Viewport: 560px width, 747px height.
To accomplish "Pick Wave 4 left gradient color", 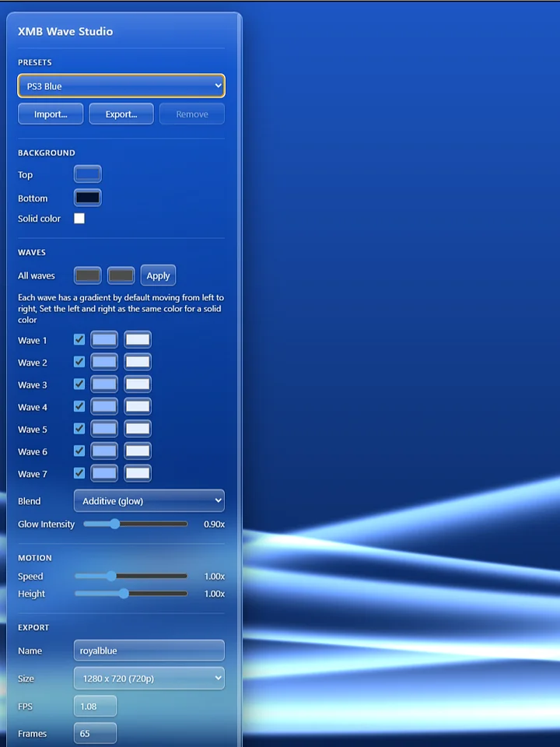I will [x=104, y=406].
